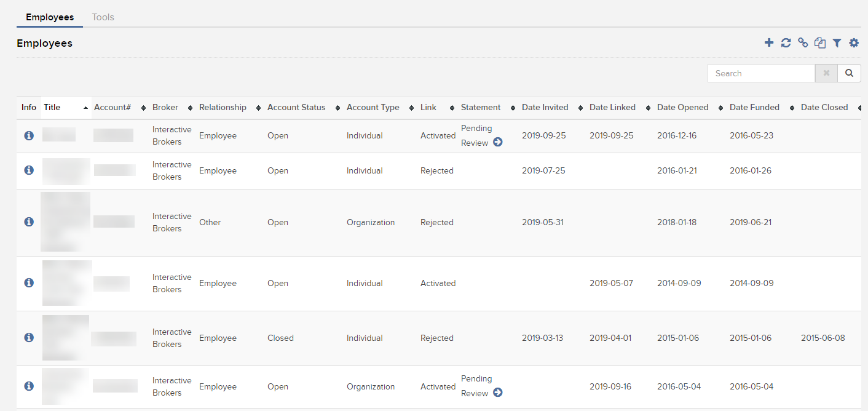Click the magnifying glass search button

[849, 73]
